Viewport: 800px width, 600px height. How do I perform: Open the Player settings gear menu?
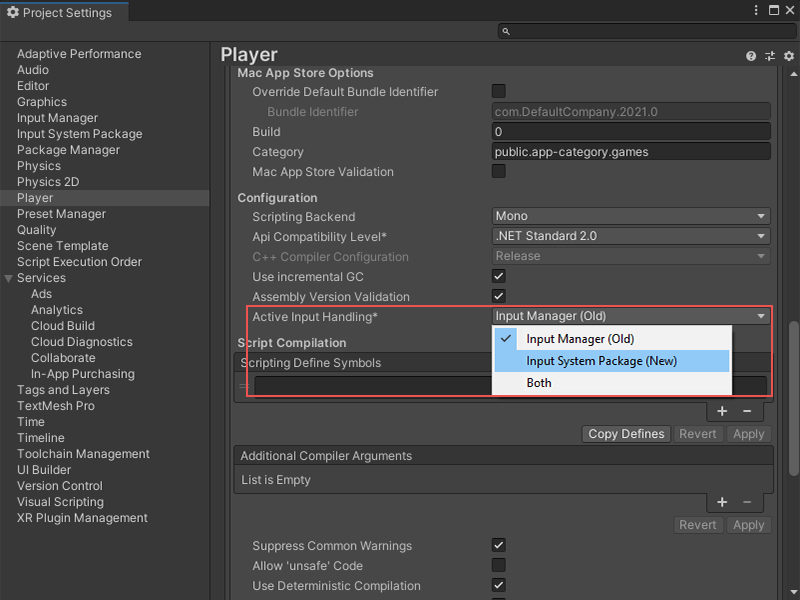pyautogui.click(x=788, y=56)
